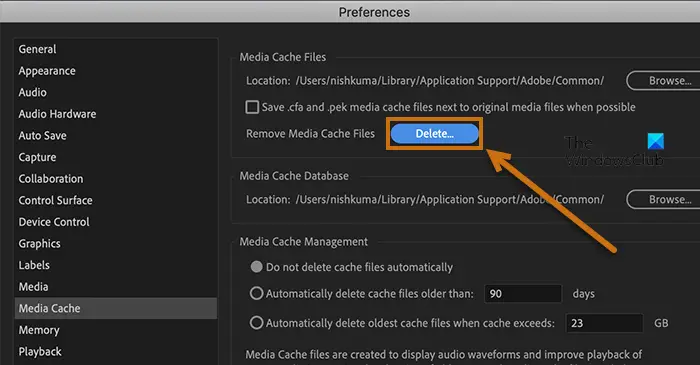This screenshot has height=365, width=700.
Task: Go to Audio preferences
Action: pyautogui.click(x=33, y=92)
